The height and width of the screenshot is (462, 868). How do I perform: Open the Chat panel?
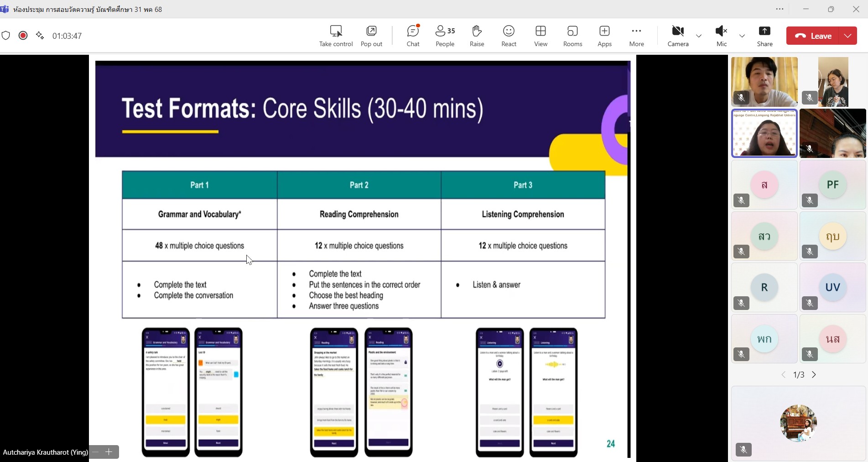(413, 36)
